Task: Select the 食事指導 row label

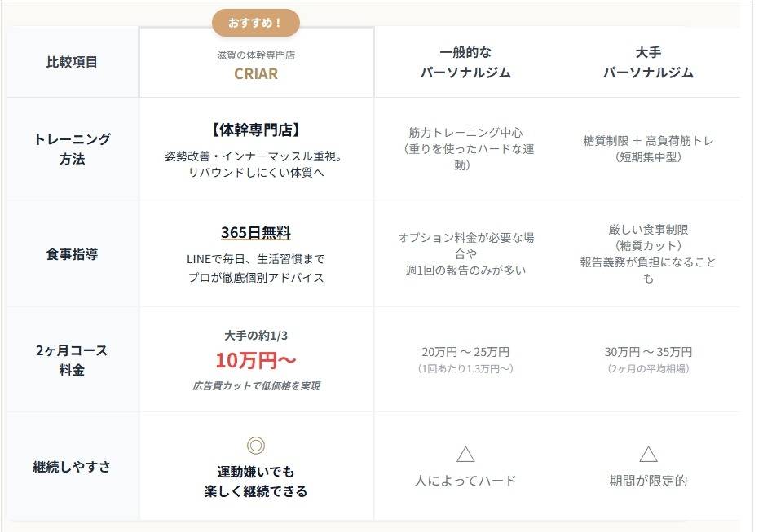Action: pos(72,254)
